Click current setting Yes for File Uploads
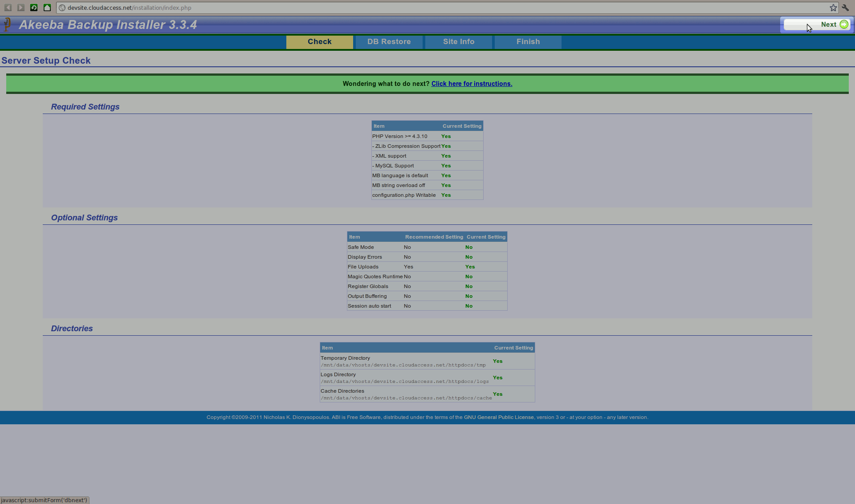 (x=470, y=267)
